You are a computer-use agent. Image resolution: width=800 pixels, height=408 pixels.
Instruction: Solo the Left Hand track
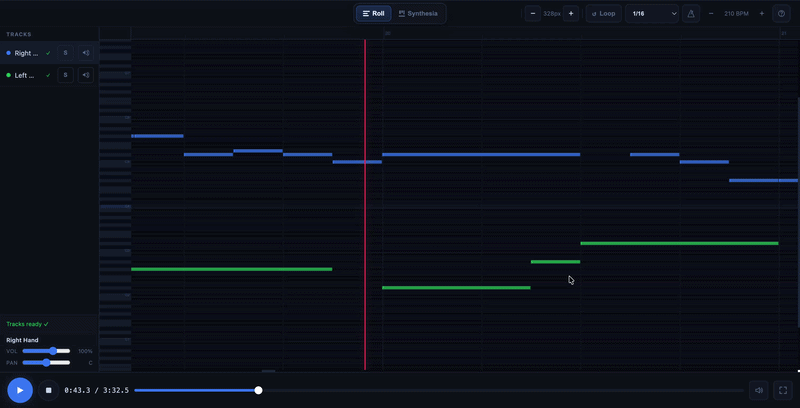[65, 75]
